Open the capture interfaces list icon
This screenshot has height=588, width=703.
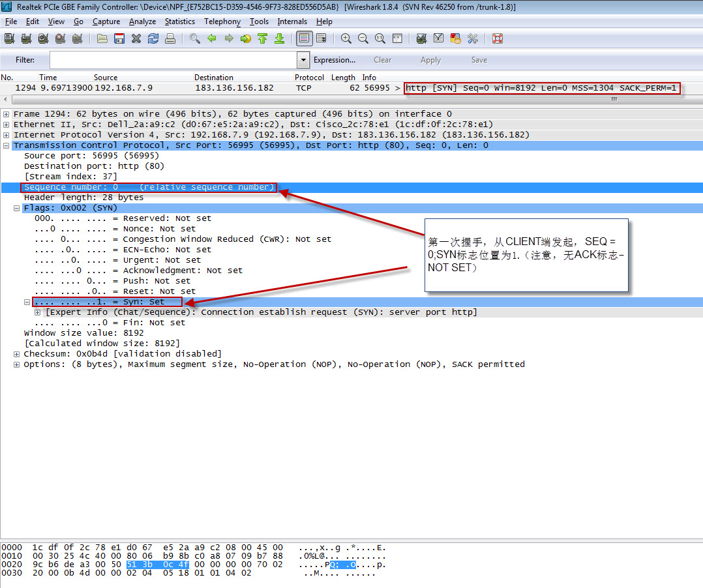pos(9,38)
